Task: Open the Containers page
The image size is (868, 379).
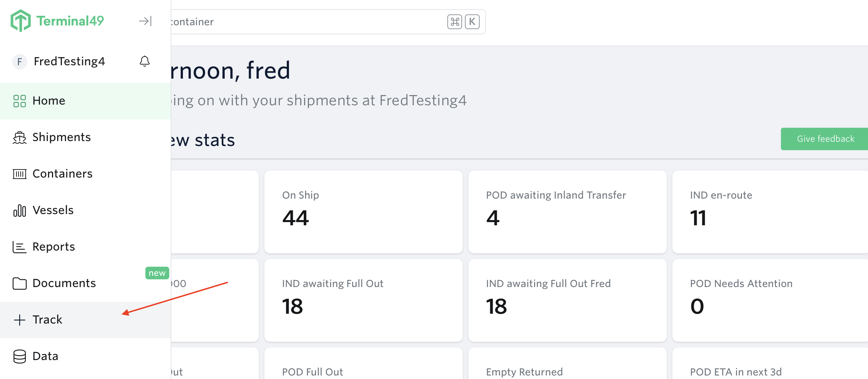Action: (x=63, y=174)
